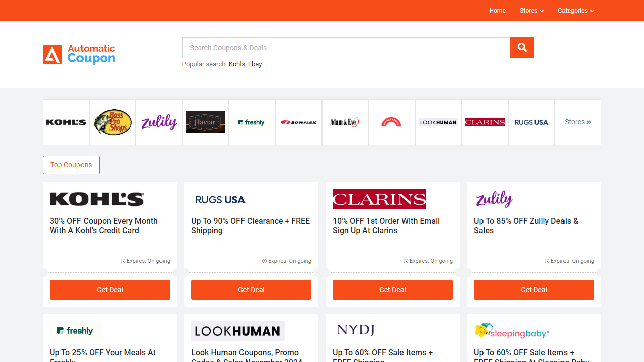This screenshot has height=362, width=644.
Task: Click the Automatic Coupon site logo
Action: 78,55
